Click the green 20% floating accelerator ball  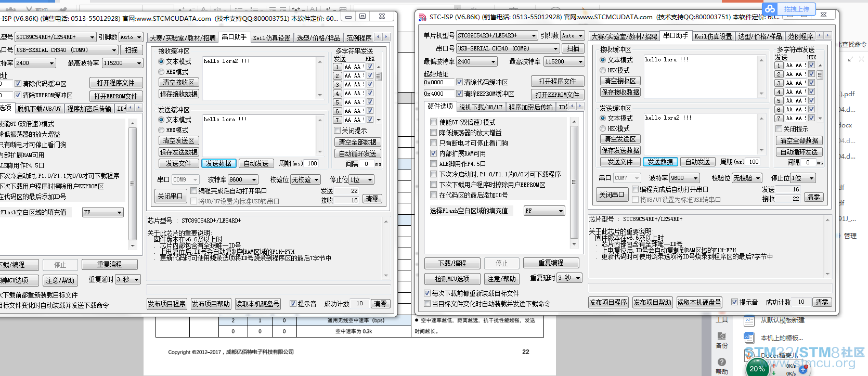pyautogui.click(x=757, y=368)
